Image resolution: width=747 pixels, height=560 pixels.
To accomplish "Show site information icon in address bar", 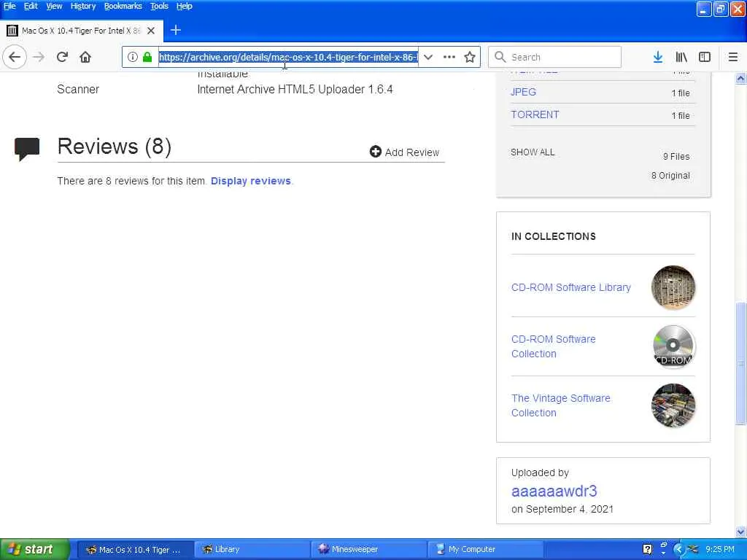I will (x=133, y=57).
